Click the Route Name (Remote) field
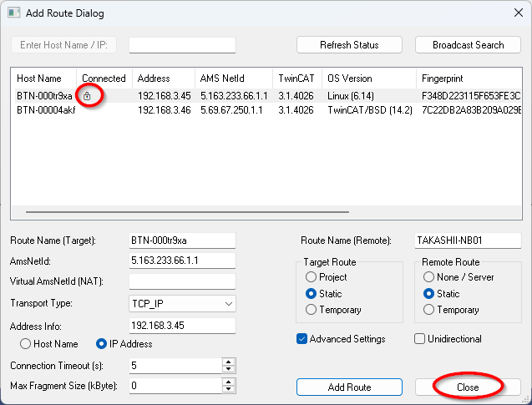532x405 pixels. coord(468,240)
